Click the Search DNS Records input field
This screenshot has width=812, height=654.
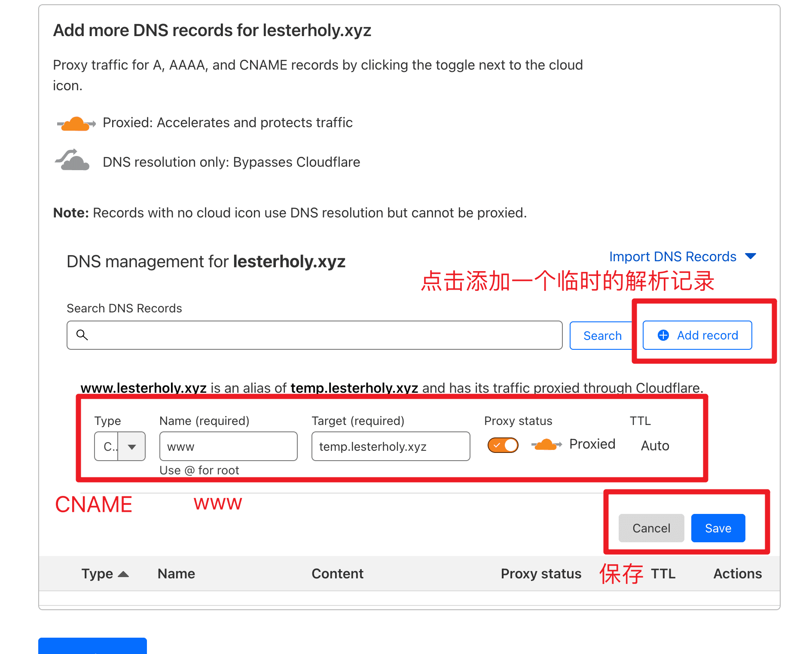pos(314,335)
